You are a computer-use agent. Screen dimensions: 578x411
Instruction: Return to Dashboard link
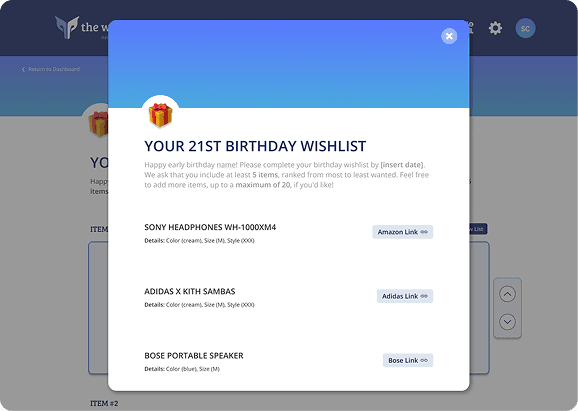(51, 69)
